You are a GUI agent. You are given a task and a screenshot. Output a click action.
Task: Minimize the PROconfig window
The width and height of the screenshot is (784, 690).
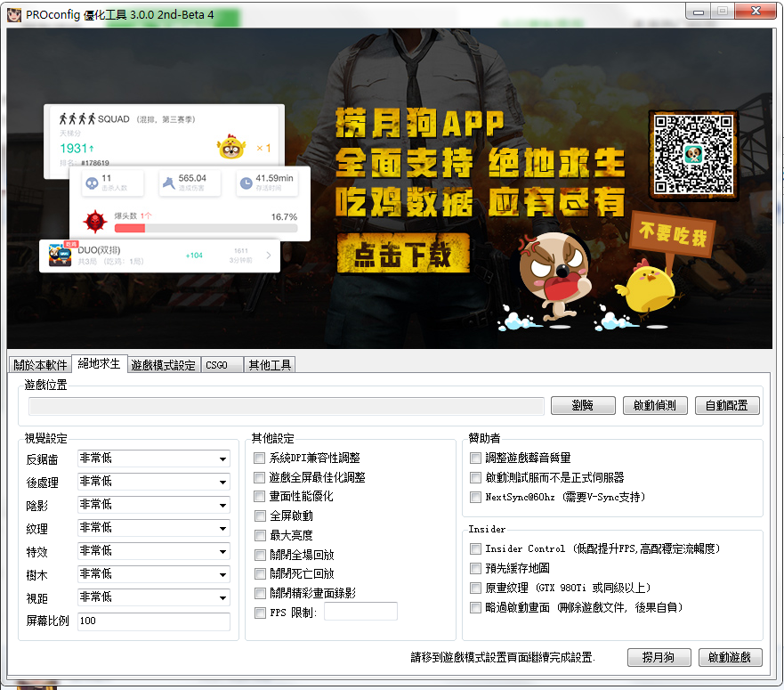pyautogui.click(x=699, y=11)
